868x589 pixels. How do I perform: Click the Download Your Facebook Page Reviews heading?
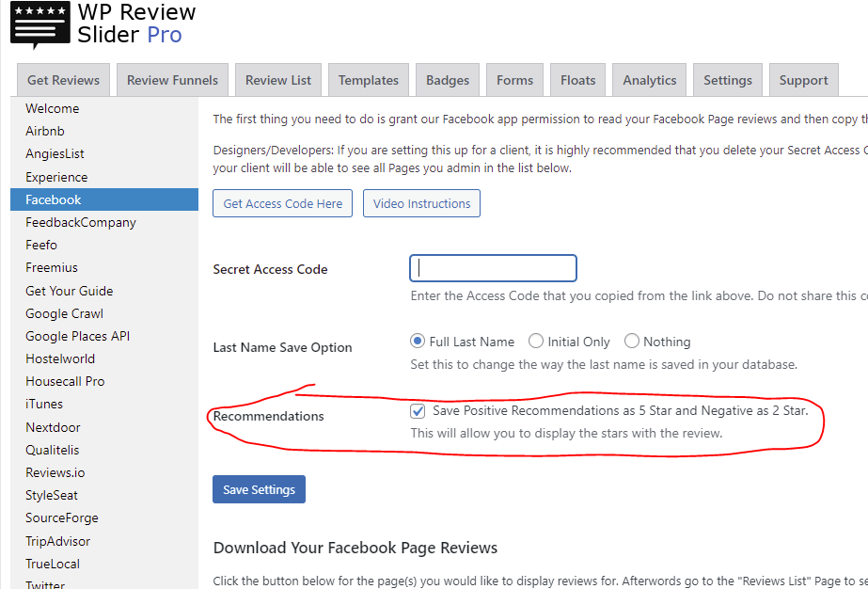355,548
